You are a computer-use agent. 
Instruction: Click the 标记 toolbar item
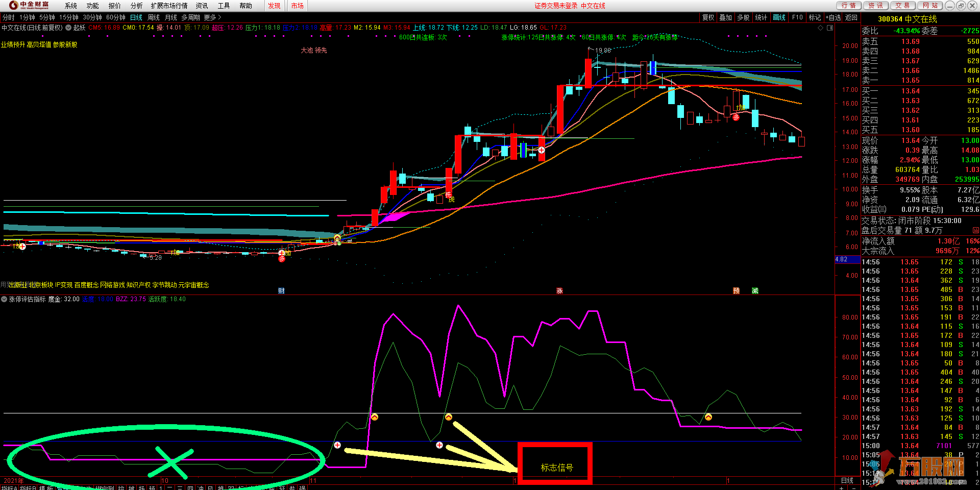[x=815, y=17]
